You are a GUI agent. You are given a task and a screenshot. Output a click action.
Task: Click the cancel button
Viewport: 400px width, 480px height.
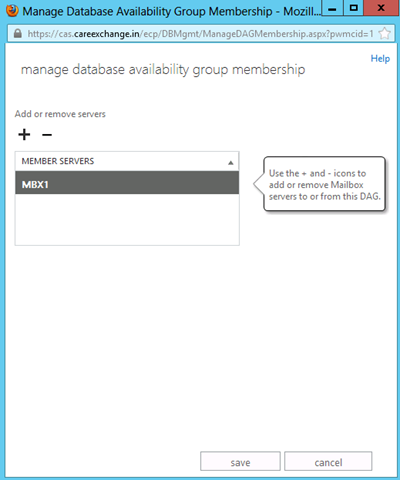pyautogui.click(x=328, y=461)
